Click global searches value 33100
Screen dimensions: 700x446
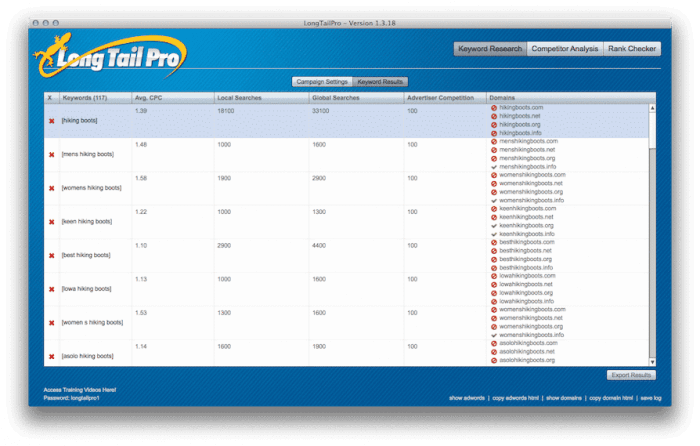pyautogui.click(x=321, y=111)
